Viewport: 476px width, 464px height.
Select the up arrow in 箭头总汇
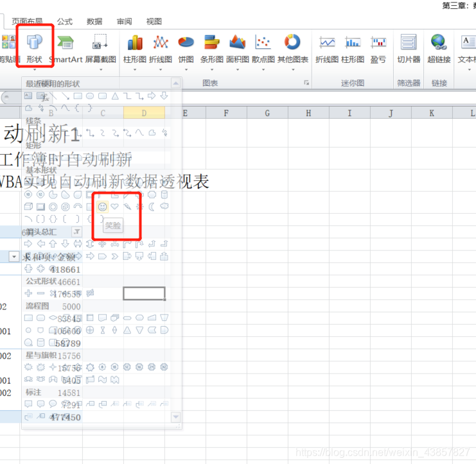pyautogui.click(x=53, y=243)
